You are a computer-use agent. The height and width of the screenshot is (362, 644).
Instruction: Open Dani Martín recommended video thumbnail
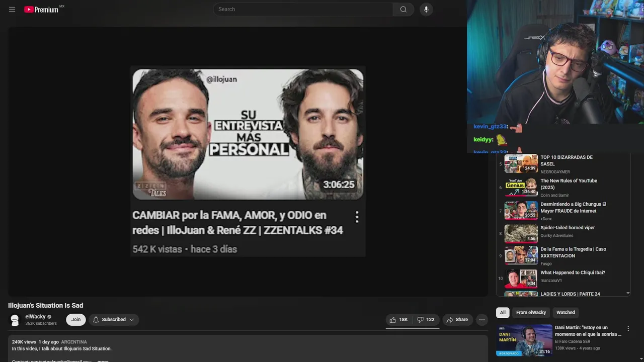(x=524, y=340)
